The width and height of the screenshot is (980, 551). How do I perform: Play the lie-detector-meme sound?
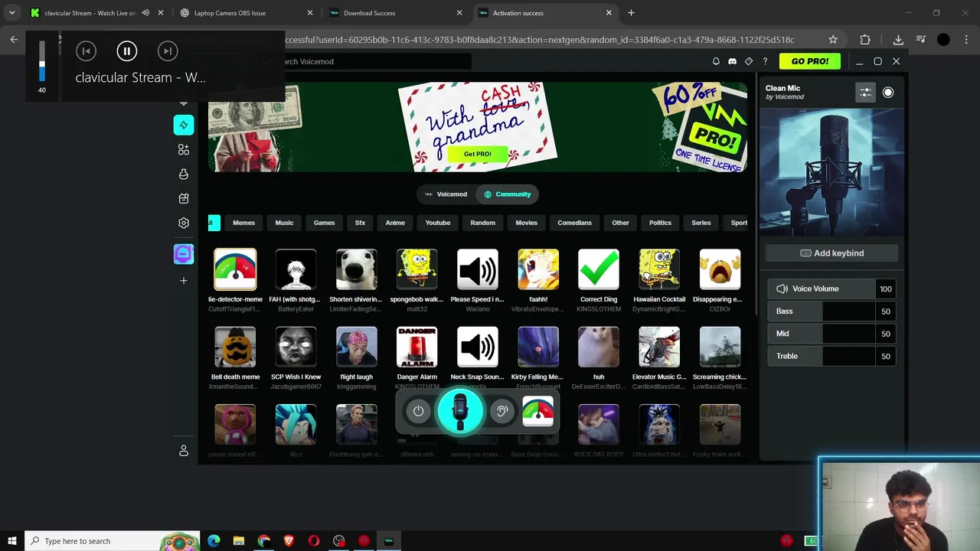235,269
